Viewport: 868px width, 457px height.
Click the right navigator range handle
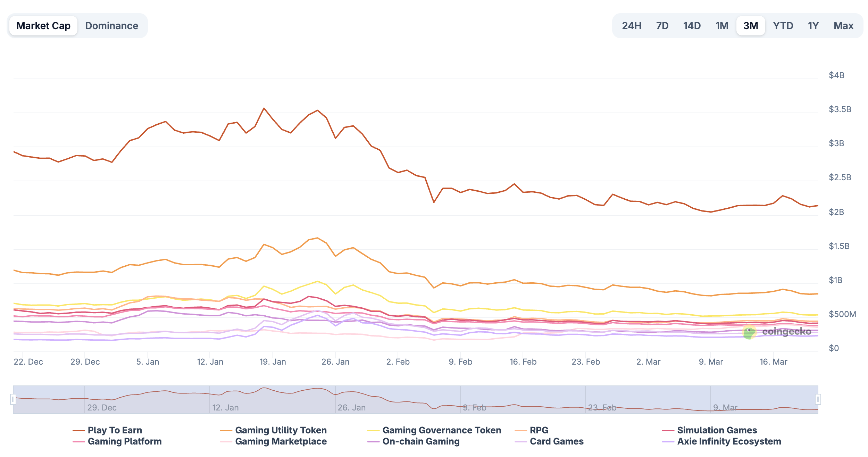click(x=818, y=399)
